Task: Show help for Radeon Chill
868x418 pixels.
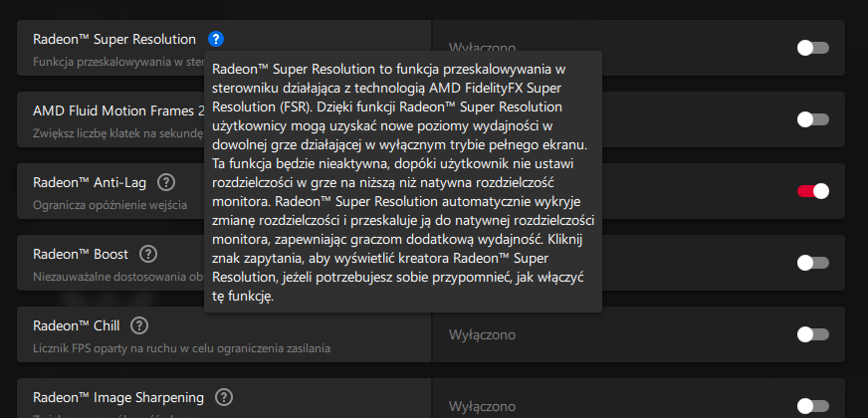Action: 139,325
